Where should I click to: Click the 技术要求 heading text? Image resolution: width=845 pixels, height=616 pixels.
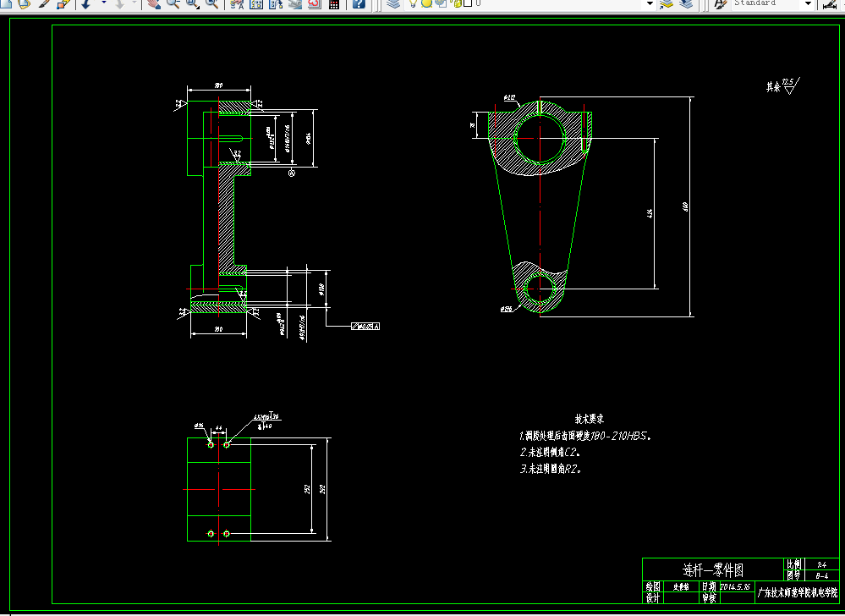point(589,419)
